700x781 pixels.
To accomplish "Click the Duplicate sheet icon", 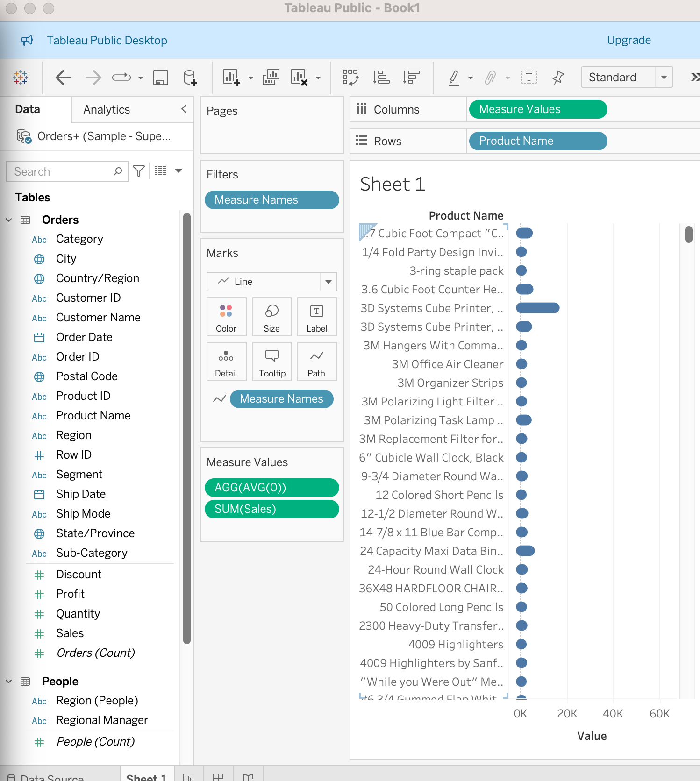I will [x=271, y=77].
